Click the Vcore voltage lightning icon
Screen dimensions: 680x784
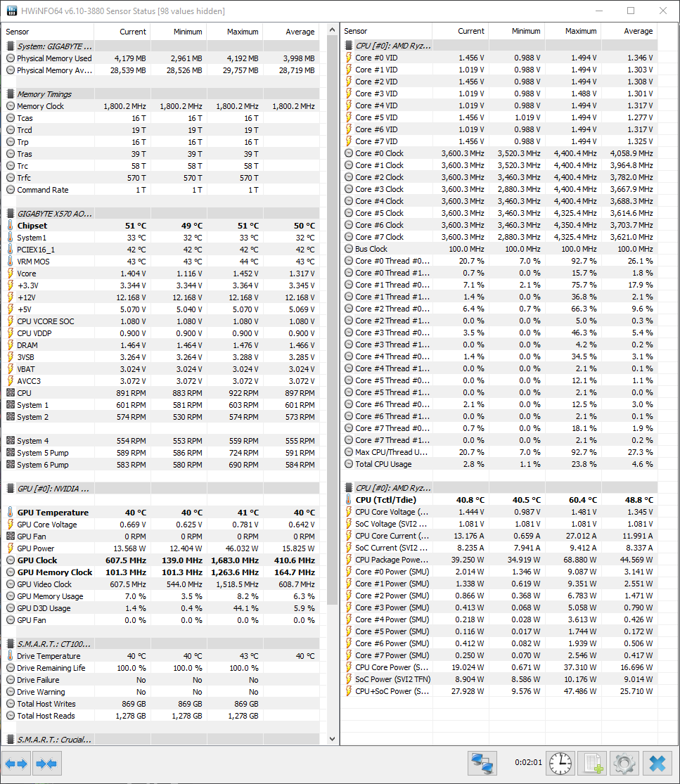(11, 274)
